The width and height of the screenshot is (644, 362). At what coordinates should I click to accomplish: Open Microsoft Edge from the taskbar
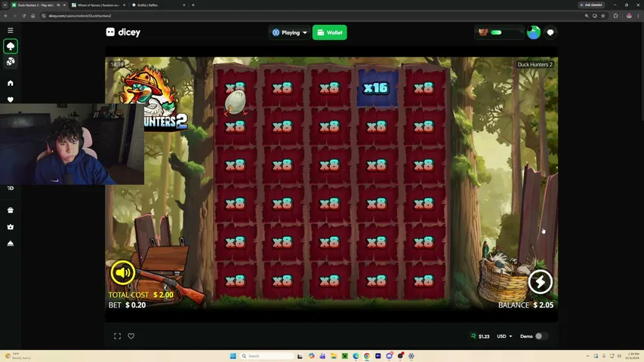coord(356,356)
